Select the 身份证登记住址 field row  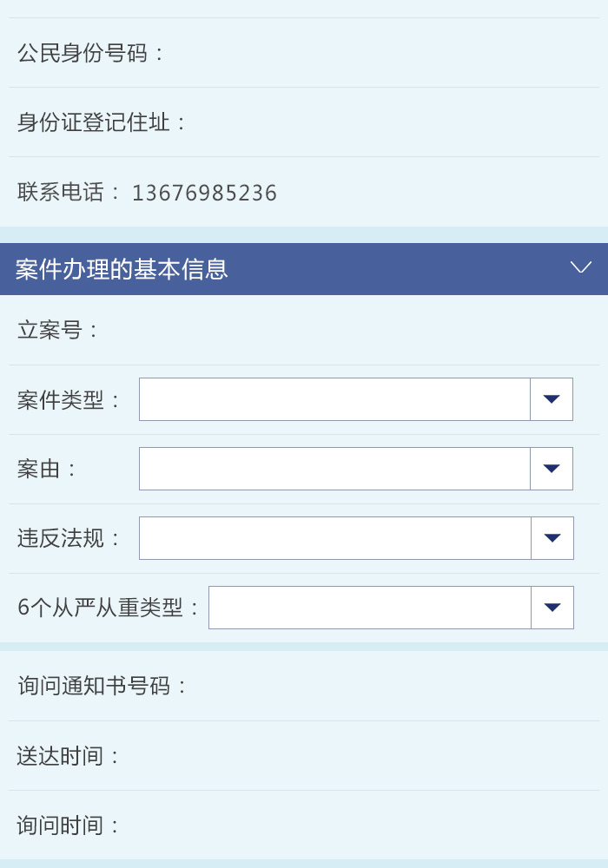304,122
